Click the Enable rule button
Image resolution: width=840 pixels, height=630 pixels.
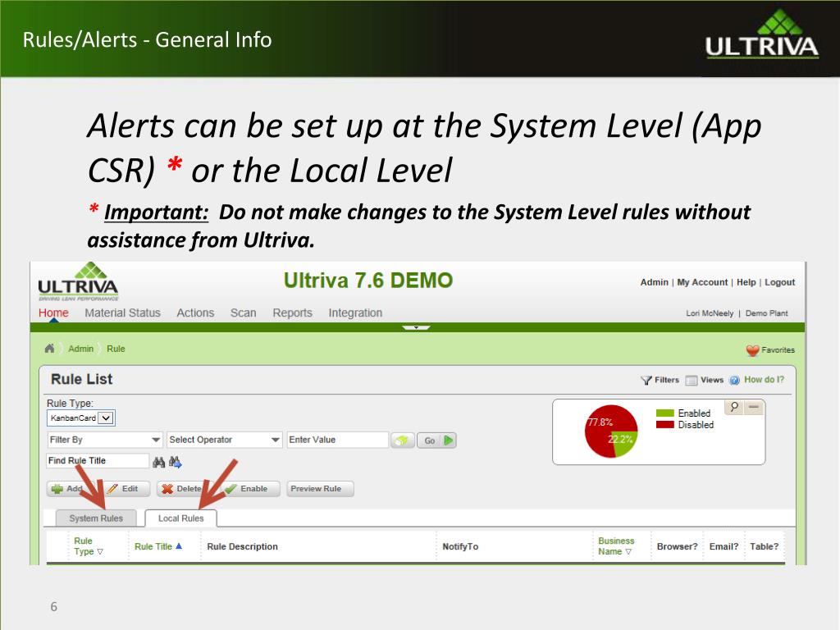point(249,489)
